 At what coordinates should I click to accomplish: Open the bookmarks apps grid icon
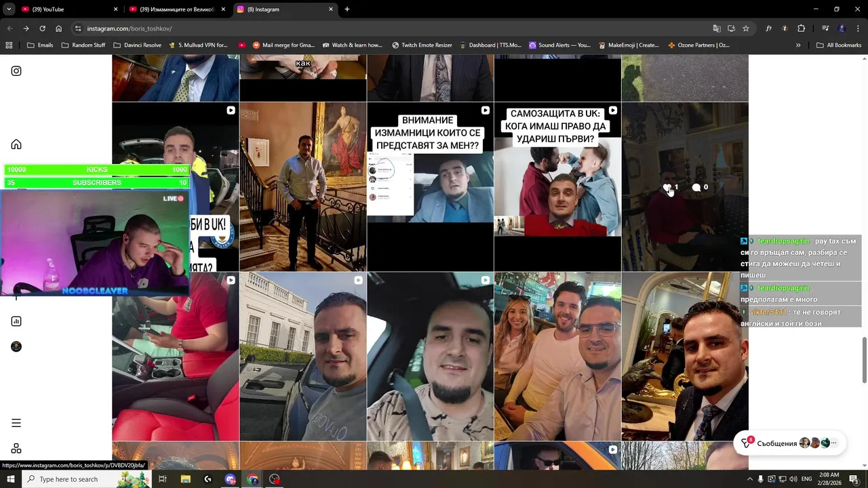[x=9, y=45]
